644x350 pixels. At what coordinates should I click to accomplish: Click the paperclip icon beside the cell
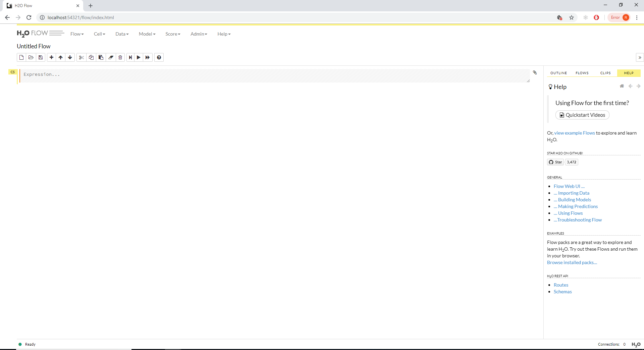(535, 72)
